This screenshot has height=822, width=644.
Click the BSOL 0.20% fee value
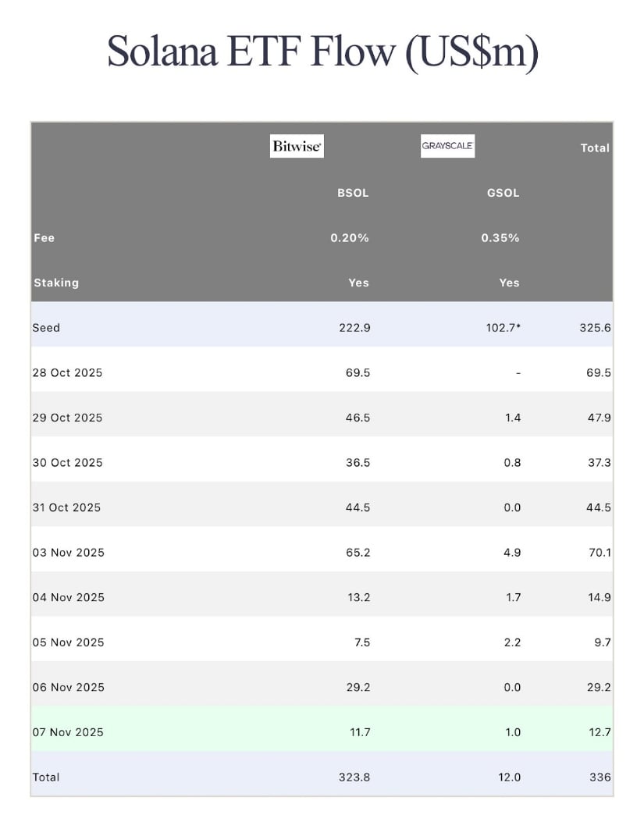[x=350, y=238]
